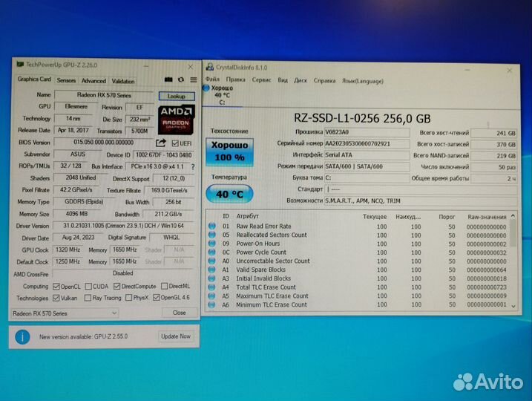Toggle the DirectCompute checkbox
The width and height of the screenshot is (532, 401).
117,287
